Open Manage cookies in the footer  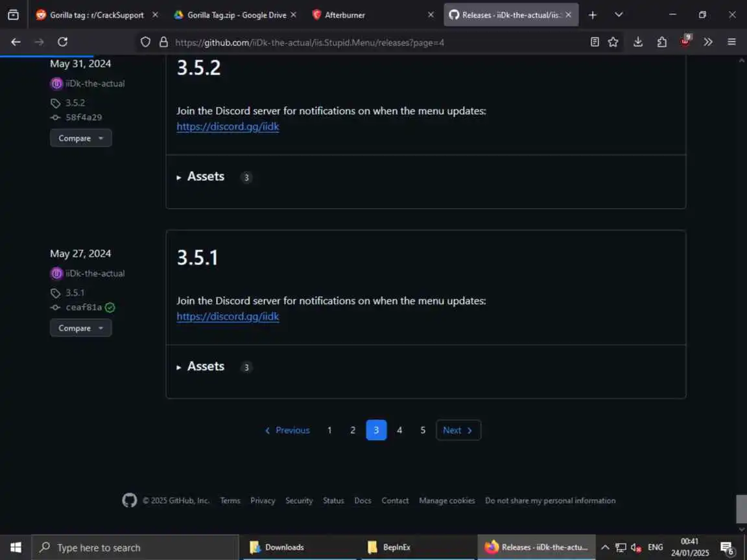point(447,501)
